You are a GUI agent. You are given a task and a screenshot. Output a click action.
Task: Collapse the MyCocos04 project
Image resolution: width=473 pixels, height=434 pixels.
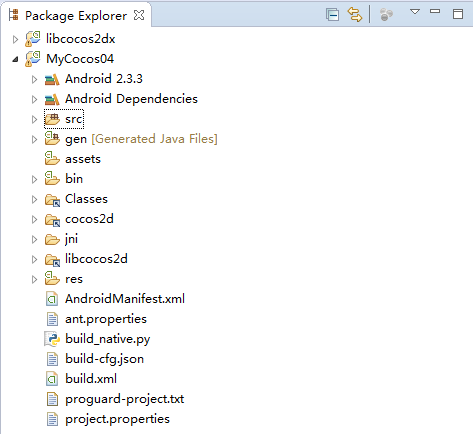[x=15, y=60]
